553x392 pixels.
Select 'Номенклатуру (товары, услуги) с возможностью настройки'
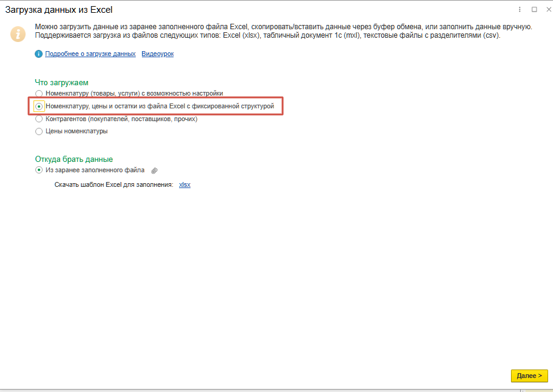point(40,93)
